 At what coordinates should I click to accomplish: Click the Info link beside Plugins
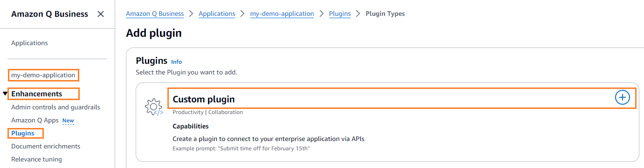click(176, 61)
